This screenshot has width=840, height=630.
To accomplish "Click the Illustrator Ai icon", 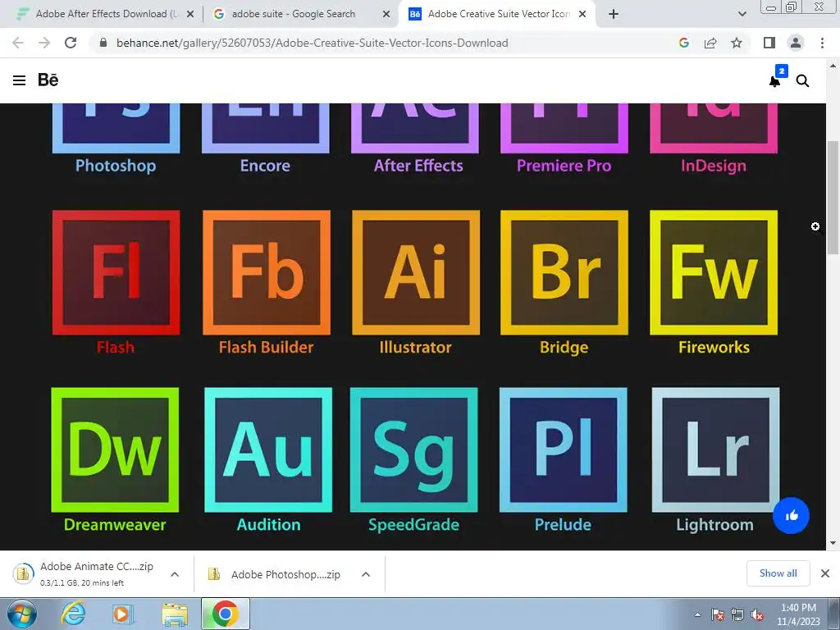I will click(416, 272).
